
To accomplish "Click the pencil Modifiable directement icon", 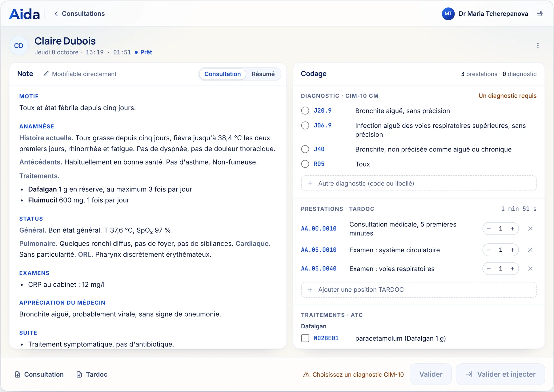I will click(46, 74).
